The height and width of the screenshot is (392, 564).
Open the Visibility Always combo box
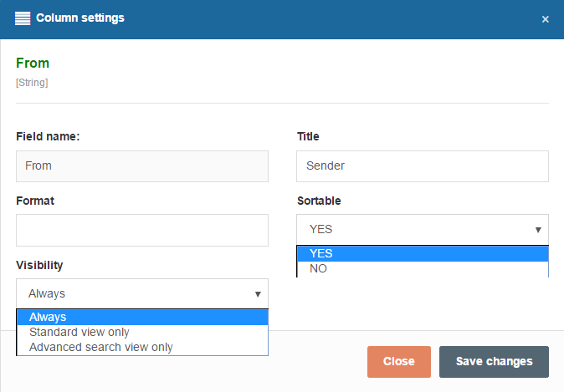[x=141, y=293]
